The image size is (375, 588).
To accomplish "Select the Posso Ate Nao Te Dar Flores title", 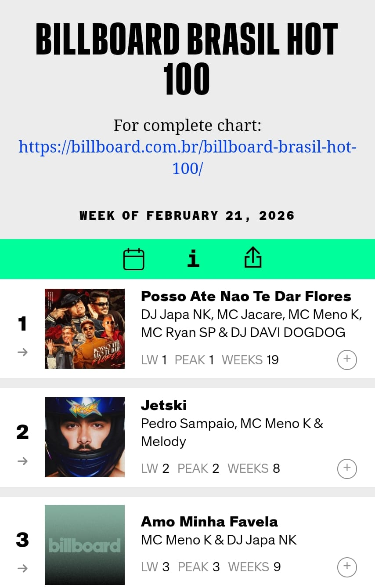I will [x=246, y=296].
